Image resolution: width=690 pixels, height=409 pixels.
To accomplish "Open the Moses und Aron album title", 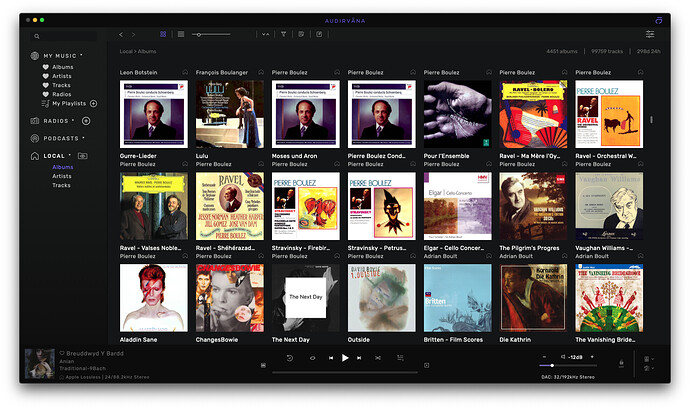I will (294, 156).
